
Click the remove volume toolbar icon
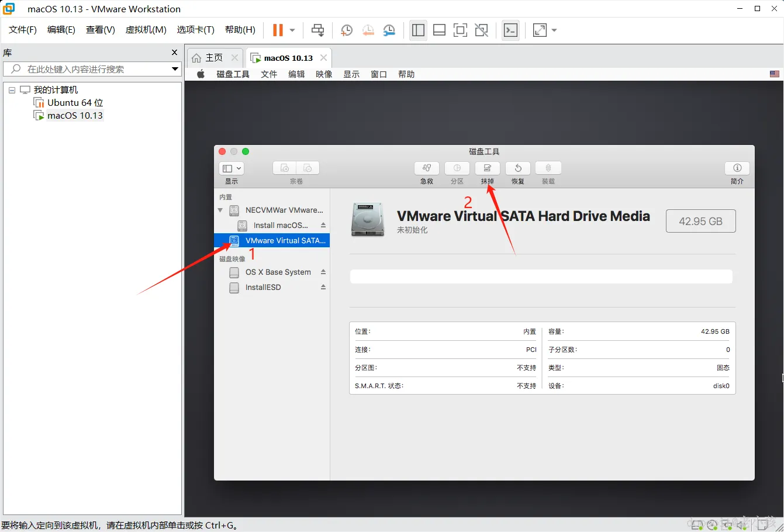pyautogui.click(x=308, y=168)
